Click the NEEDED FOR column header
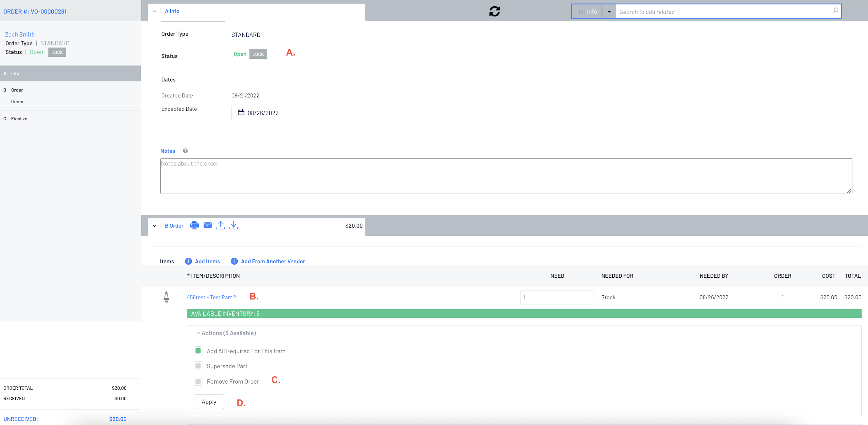The image size is (868, 425). click(617, 276)
